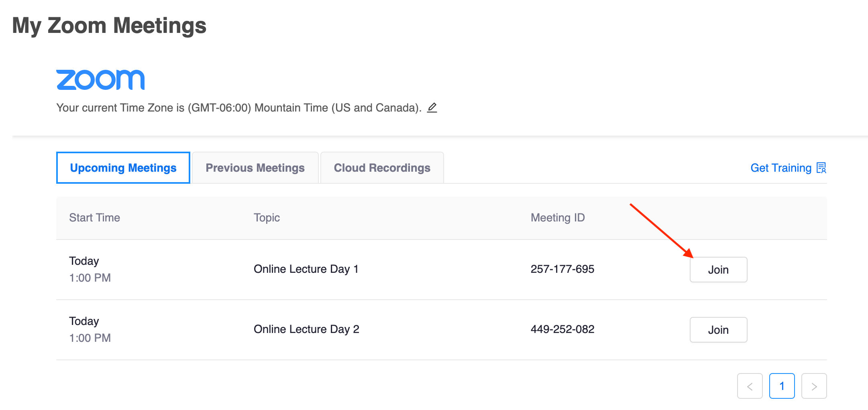Viewport: 868px width, 410px height.
Task: Click the current Time Zone text
Action: [x=239, y=108]
